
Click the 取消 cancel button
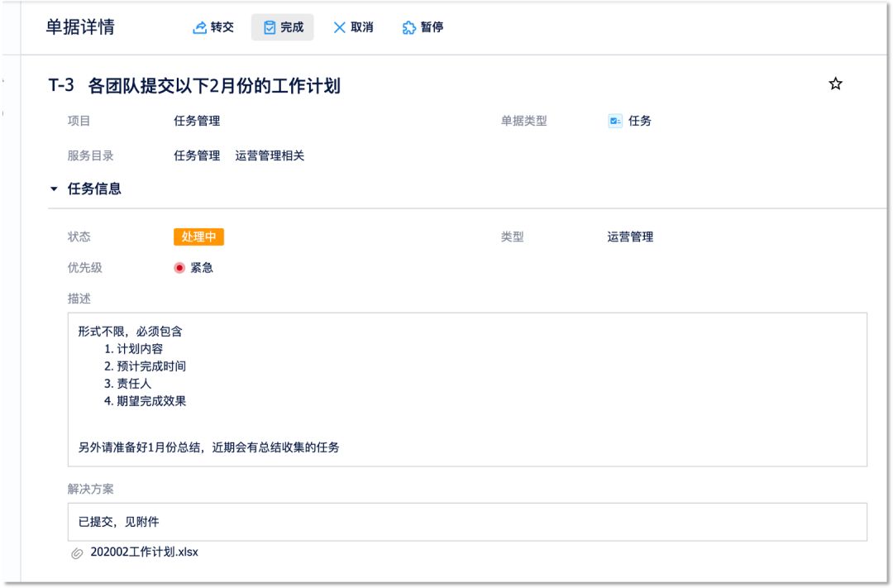[x=353, y=27]
